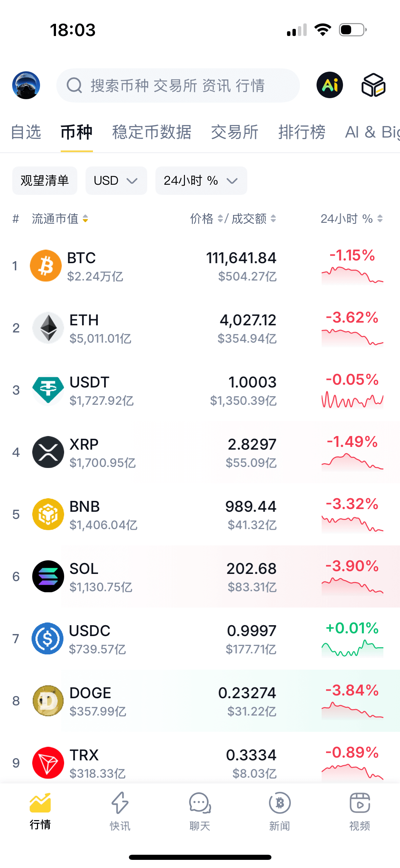Viewport: 400px width, 868px height.
Task: Open the AI assistant icon
Action: 329,85
